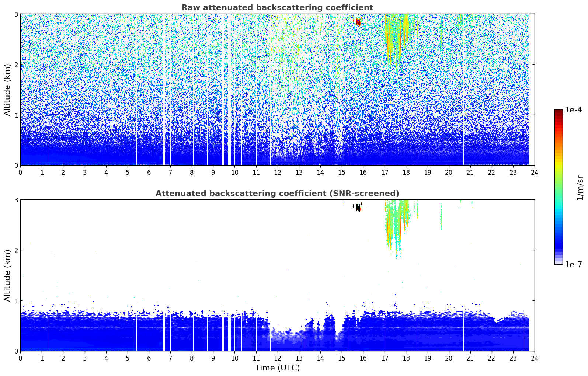Click time tick "24" under the raw plot

point(535,172)
